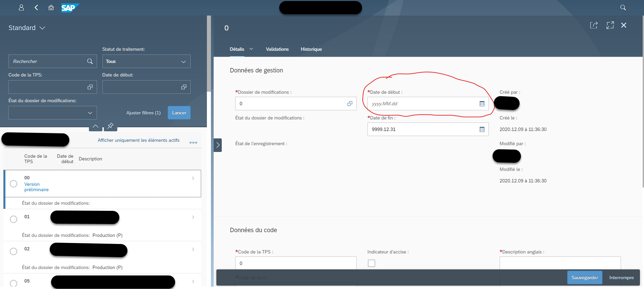644x289 pixels.
Task: Open the list overflow menu (three dots)
Action: pyautogui.click(x=193, y=142)
